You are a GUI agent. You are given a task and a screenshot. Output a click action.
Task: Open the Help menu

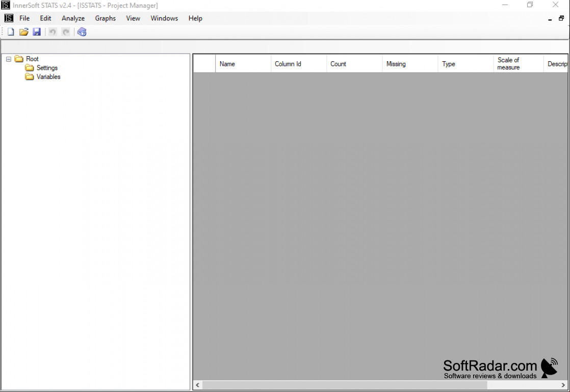(195, 18)
